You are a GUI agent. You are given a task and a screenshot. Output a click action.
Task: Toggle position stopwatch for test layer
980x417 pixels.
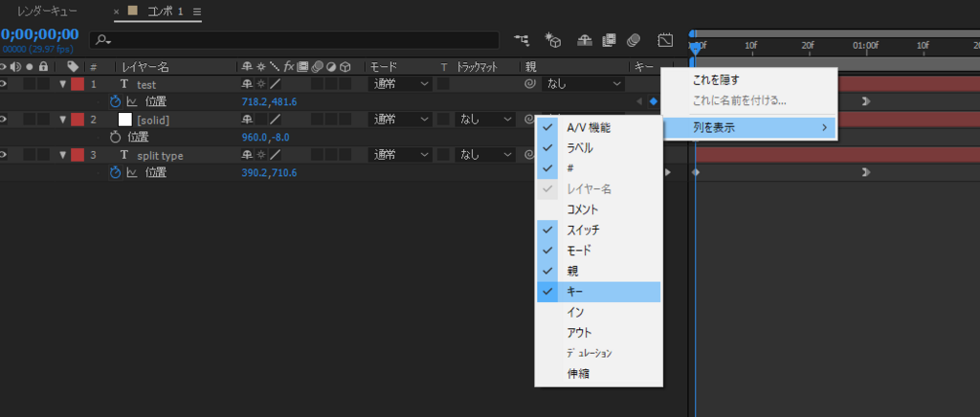click(x=115, y=101)
